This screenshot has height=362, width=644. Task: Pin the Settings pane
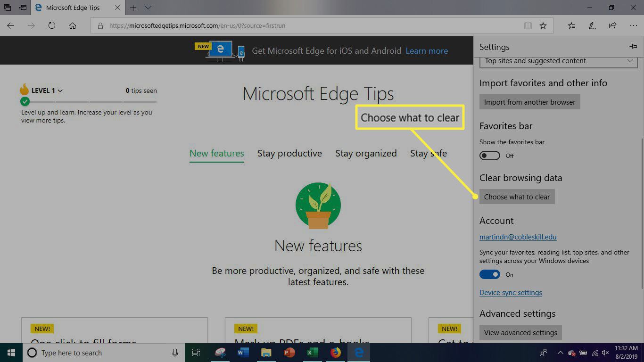633,47
